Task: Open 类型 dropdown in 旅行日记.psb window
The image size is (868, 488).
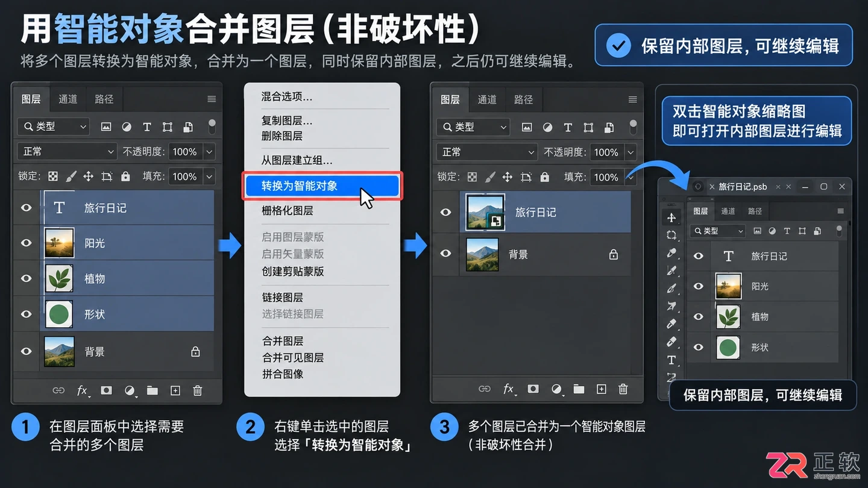Action: [x=718, y=231]
